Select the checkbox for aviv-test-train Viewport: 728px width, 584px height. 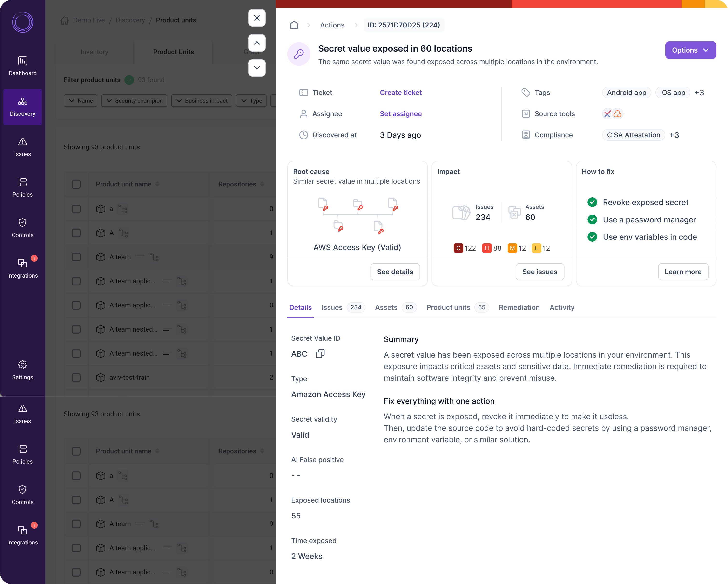(76, 378)
